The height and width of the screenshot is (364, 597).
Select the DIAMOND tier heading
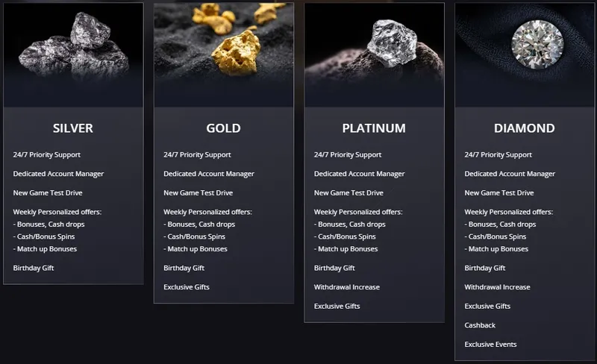tap(525, 128)
